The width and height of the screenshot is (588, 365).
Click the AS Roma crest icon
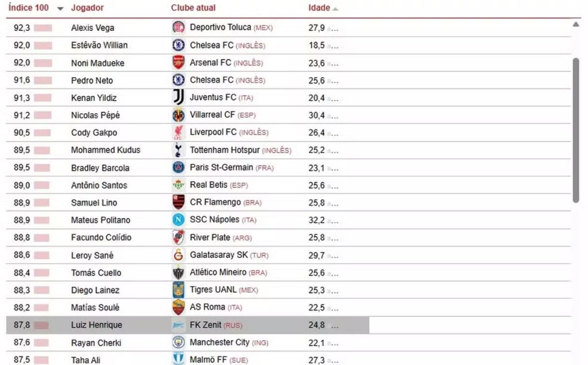point(179,307)
